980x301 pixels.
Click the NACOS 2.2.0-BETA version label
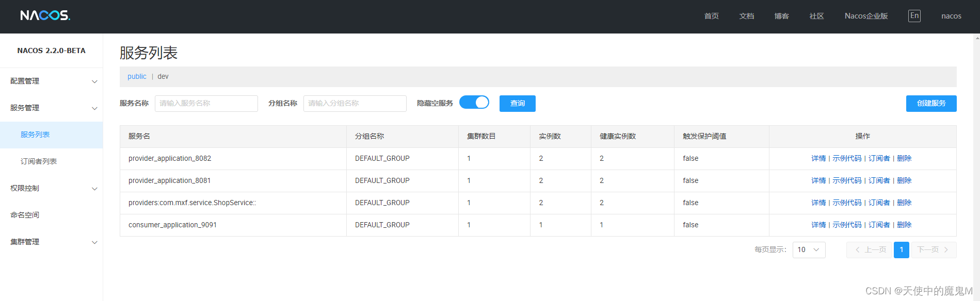click(52, 51)
